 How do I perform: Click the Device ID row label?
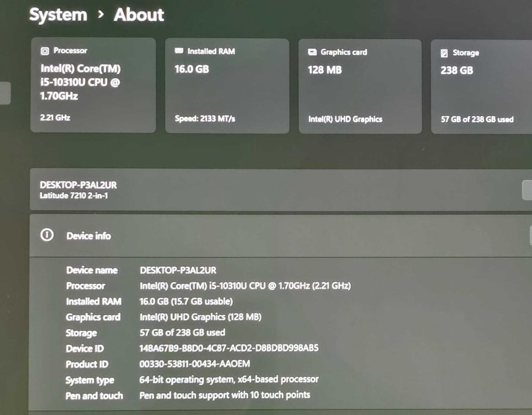coord(85,349)
